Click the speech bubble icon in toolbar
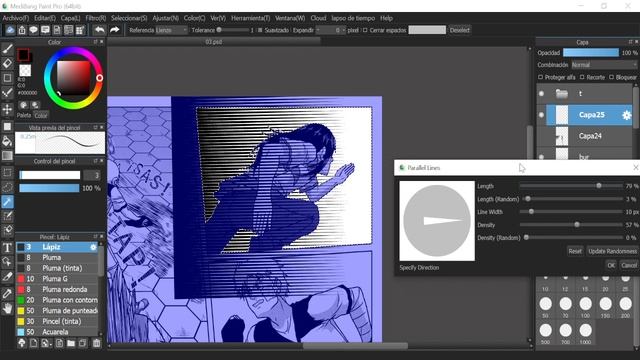Screen dimensions: 640x360 (33, 30)
